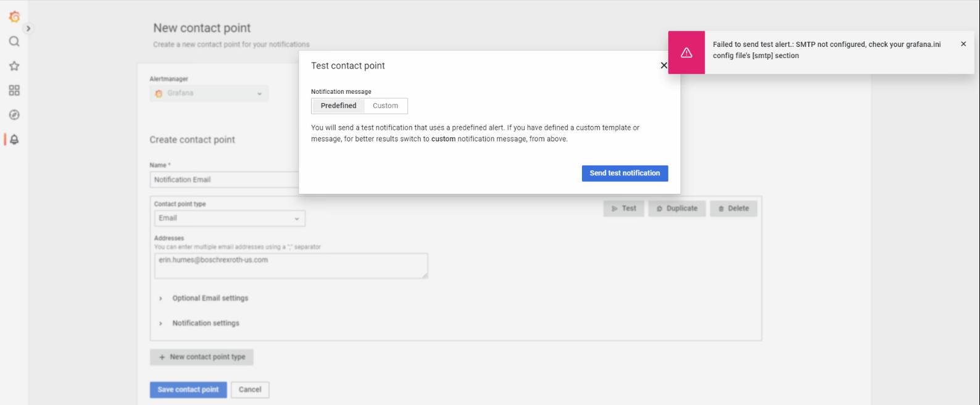Click the Duplicate button

click(x=676, y=209)
